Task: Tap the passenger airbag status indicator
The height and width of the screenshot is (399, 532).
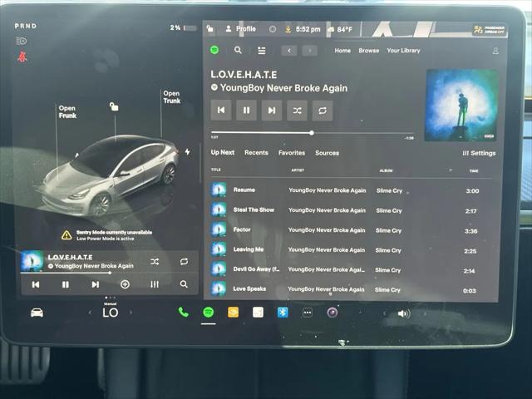Action: [490, 30]
